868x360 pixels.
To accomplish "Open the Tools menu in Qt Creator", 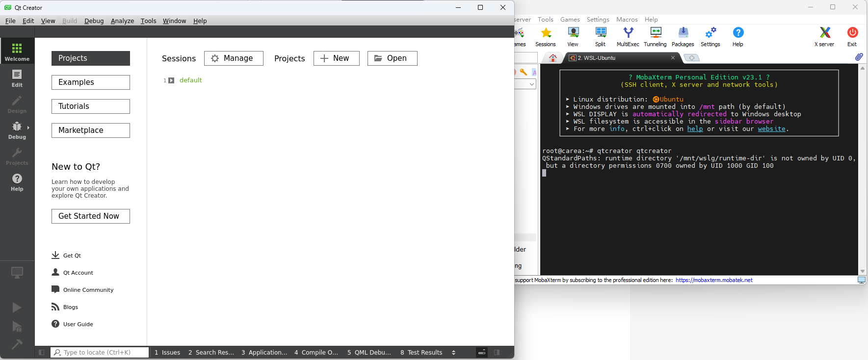I will point(148,21).
